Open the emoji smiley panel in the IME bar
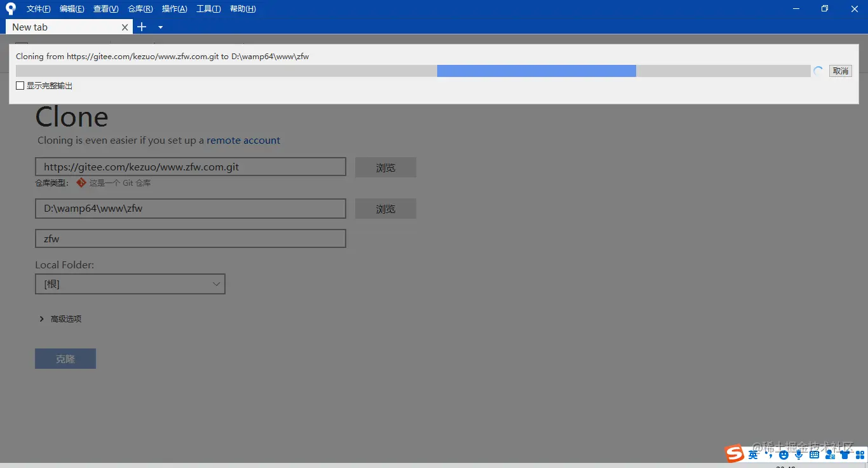The width and height of the screenshot is (868, 468). click(x=784, y=455)
